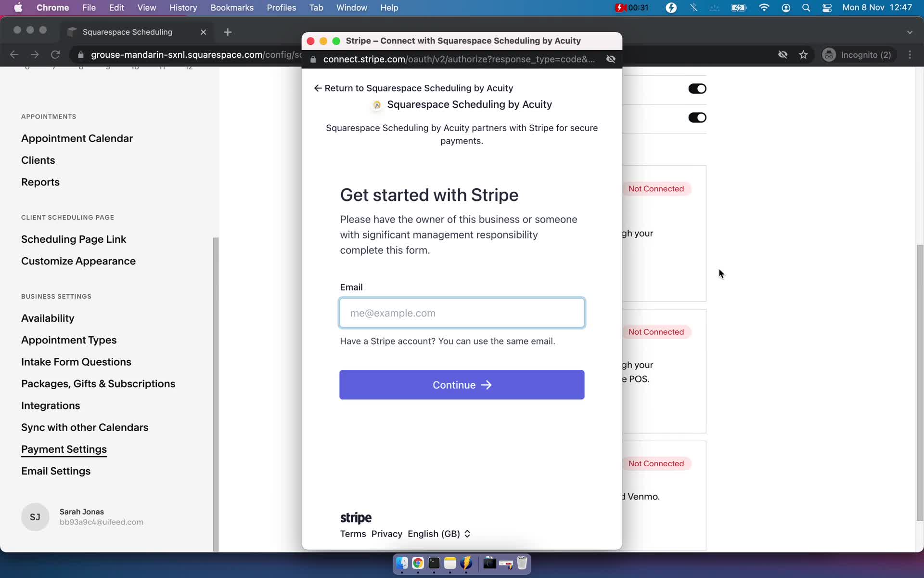Open the Incognito (2) profile menu
Screen dimensions: 924x578
click(858, 55)
